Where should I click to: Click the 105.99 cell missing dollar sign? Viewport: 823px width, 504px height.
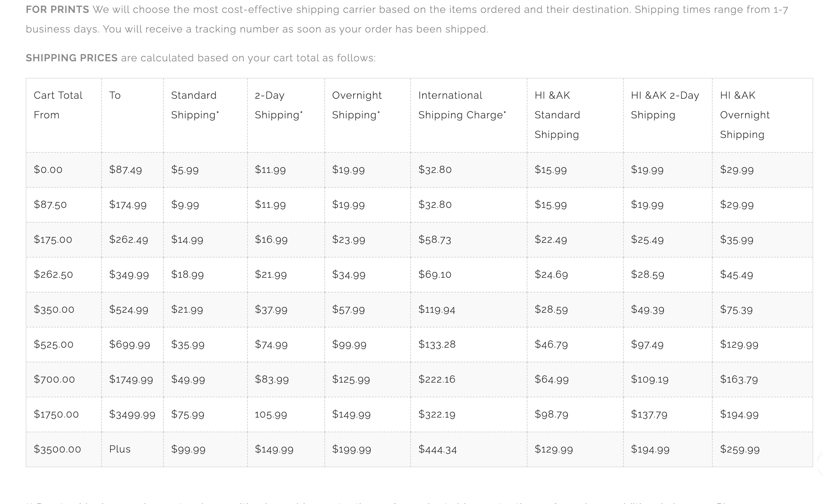click(286, 414)
